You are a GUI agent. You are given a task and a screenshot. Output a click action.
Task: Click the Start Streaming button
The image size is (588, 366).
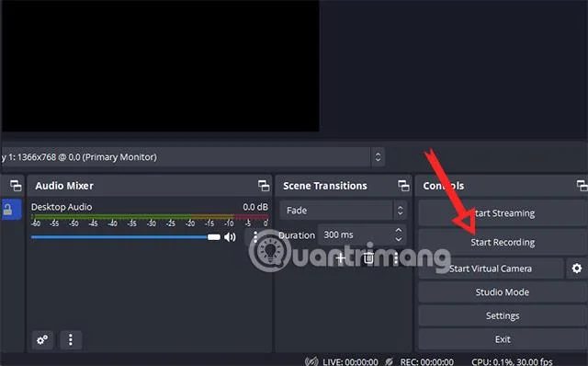503,213
